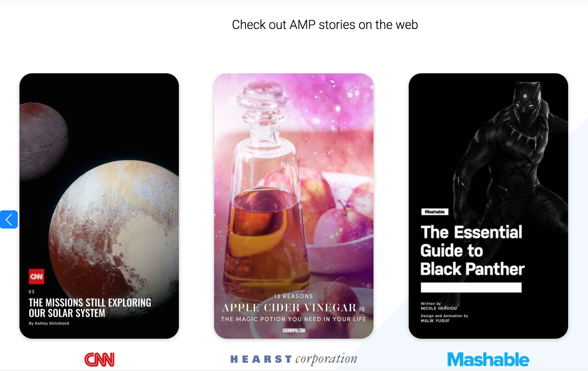This screenshot has width=588, height=371.
Task: Click the 'Nicole Herviou' author credit
Action: (439, 308)
